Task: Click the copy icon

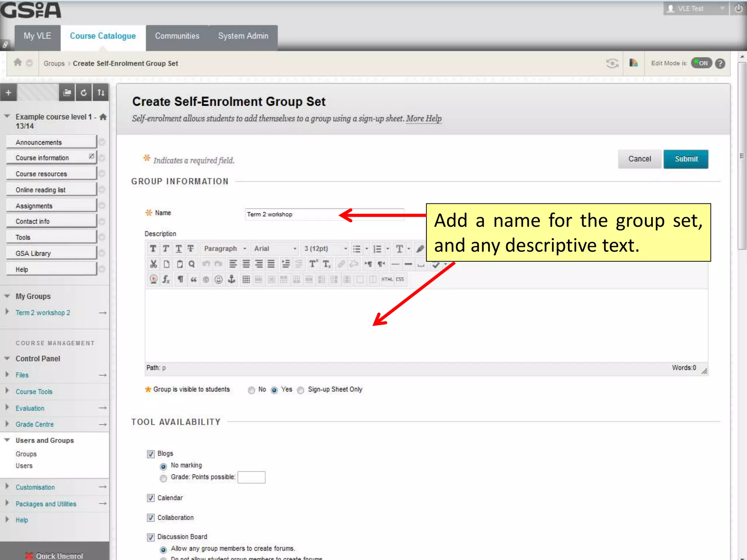Action: (x=166, y=264)
